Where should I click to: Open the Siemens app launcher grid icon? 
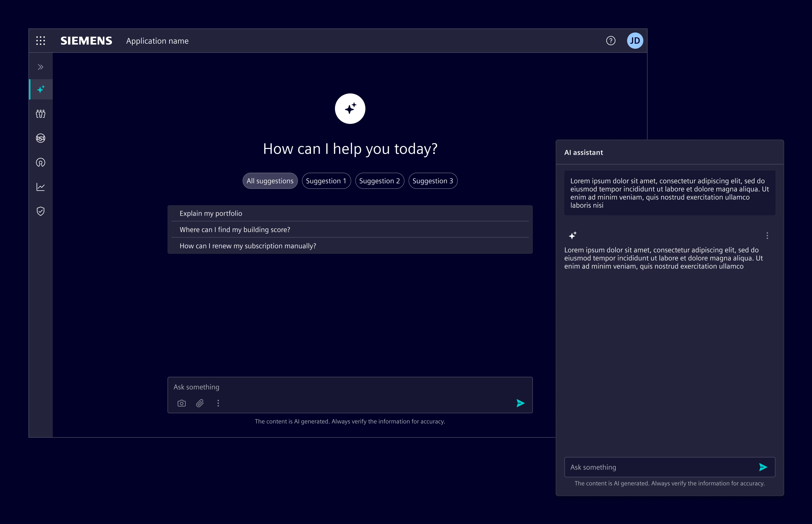(x=41, y=41)
